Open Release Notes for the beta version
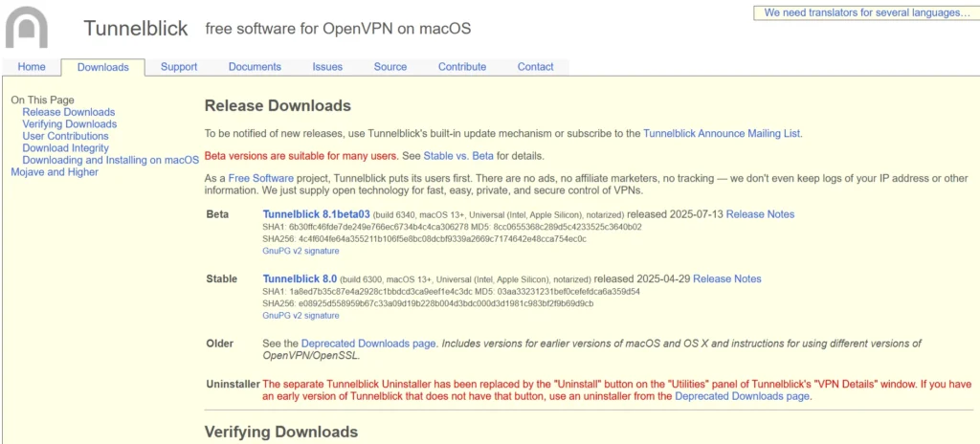Viewport: 980px width, 444px height. (x=760, y=214)
